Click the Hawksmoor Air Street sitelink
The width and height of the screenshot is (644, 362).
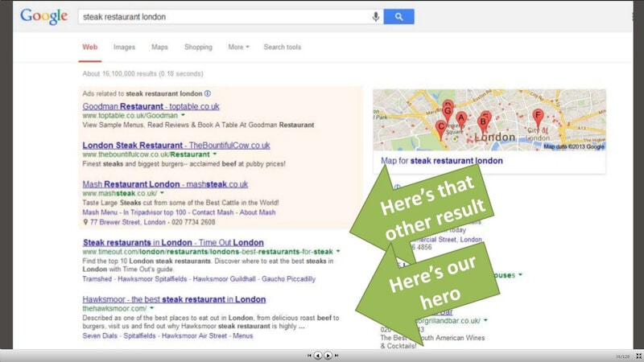pyautogui.click(x=194, y=335)
